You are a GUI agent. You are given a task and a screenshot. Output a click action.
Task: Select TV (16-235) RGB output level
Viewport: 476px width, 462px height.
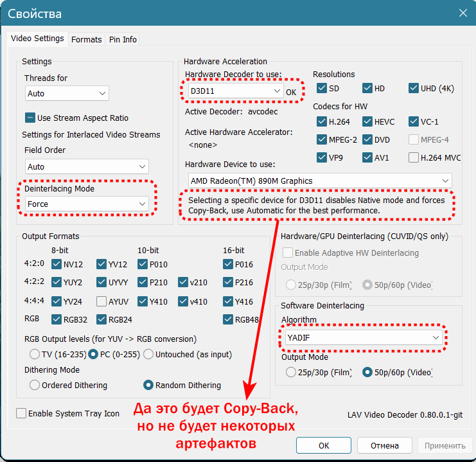(35, 354)
